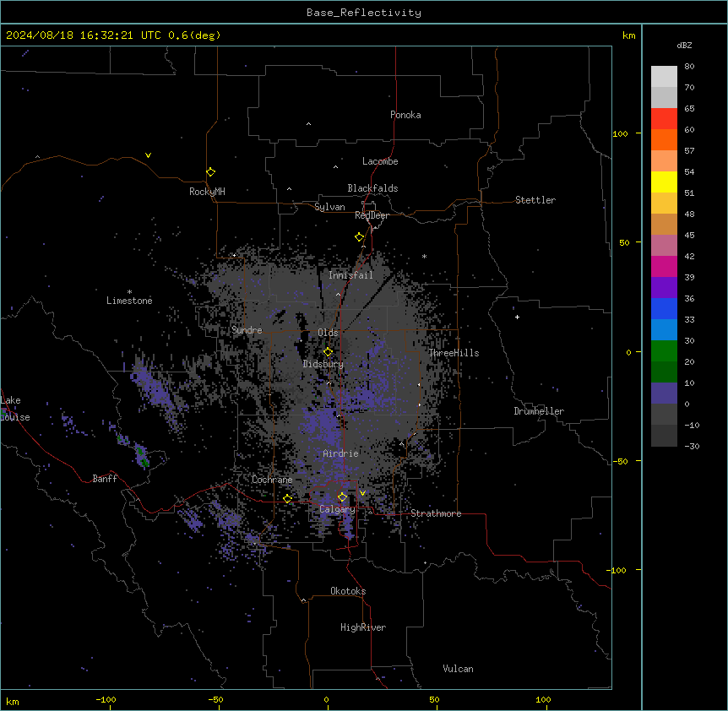Click the yellow diamond marker above the Calgary label

(x=342, y=497)
